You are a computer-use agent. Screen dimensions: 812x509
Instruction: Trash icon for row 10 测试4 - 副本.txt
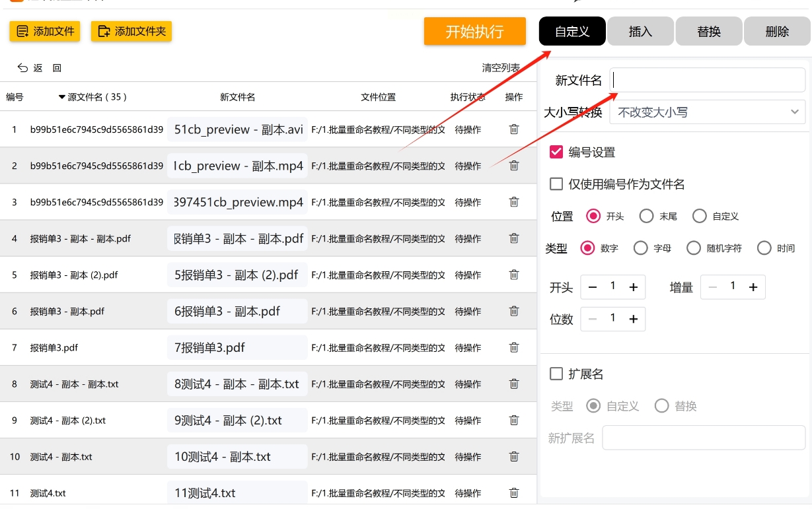[x=513, y=456]
